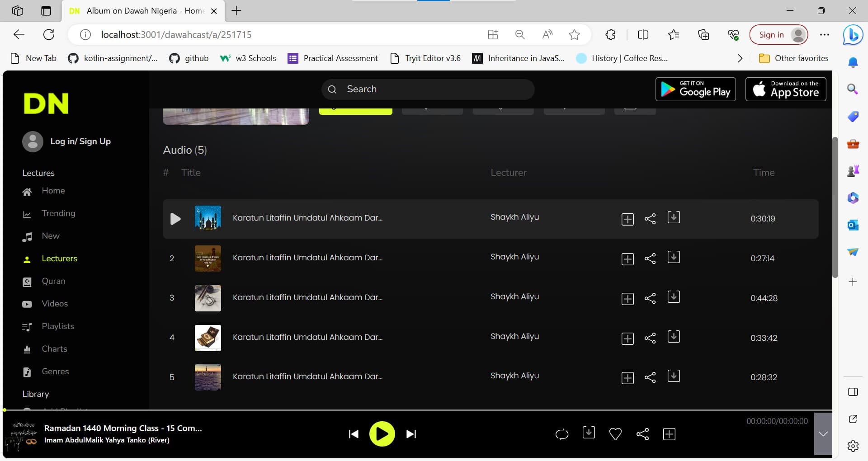
Task: Download track 5 with 0:28:32 duration
Action: click(x=674, y=376)
